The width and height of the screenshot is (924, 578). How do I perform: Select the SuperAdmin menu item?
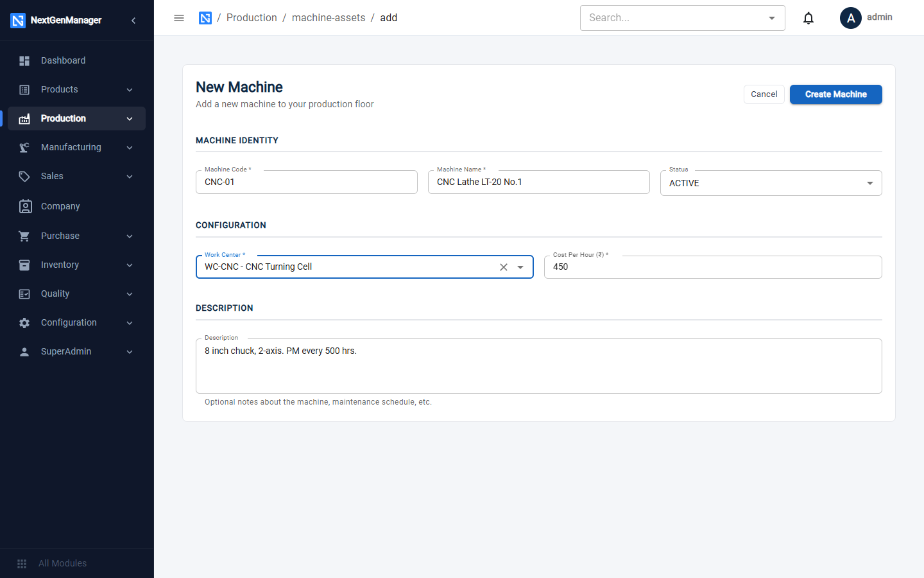click(77, 352)
